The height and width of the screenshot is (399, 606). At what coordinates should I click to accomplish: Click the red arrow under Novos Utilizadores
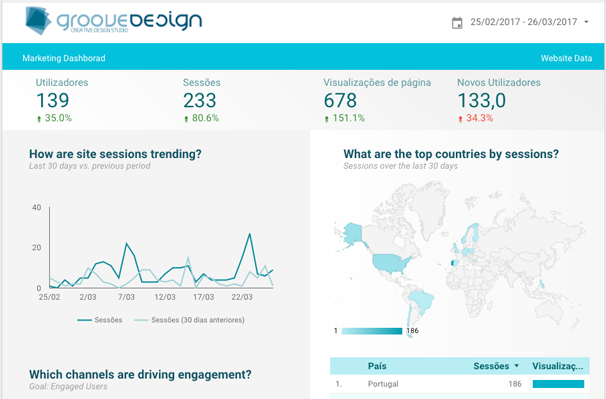click(460, 119)
